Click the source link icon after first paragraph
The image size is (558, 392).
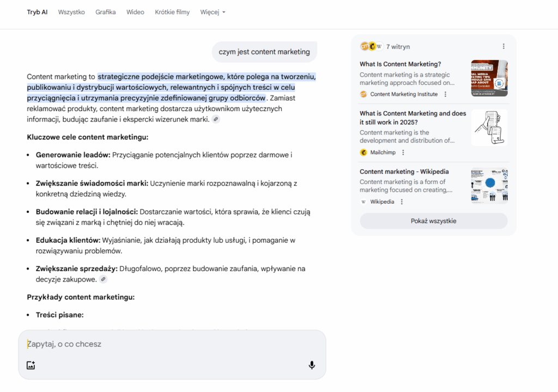tap(216, 119)
